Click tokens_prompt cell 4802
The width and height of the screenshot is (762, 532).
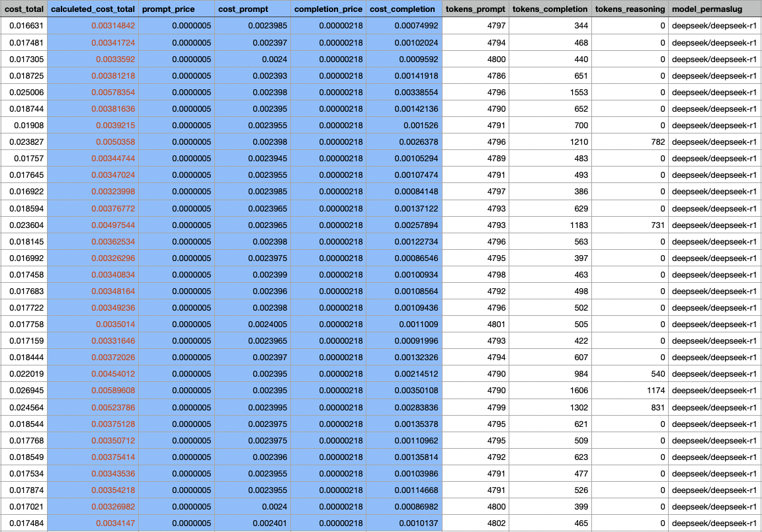tap(476, 523)
